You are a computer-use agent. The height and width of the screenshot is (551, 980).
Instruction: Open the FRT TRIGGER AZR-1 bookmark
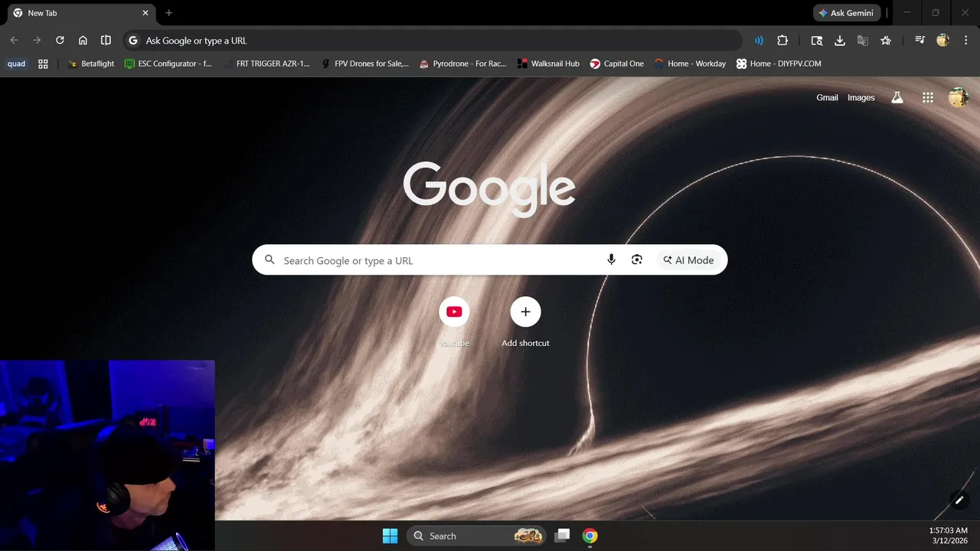[x=266, y=64]
